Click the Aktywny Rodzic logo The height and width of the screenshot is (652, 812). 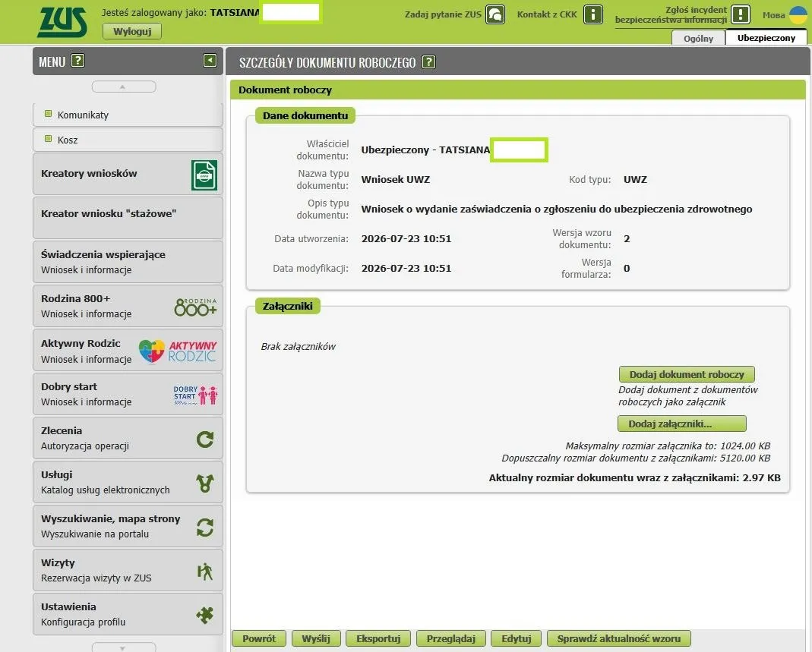(178, 351)
